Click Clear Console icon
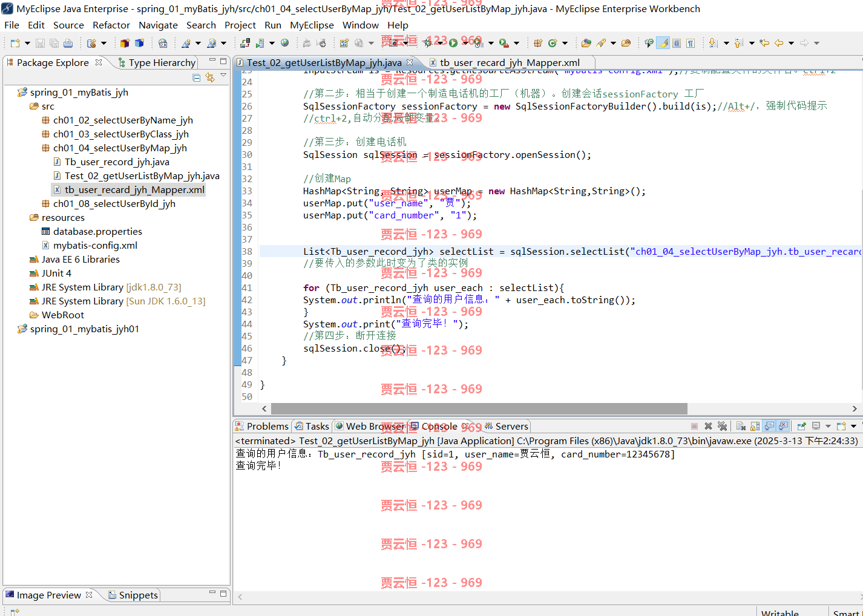Screen dimensions: 863x616 click(741, 426)
